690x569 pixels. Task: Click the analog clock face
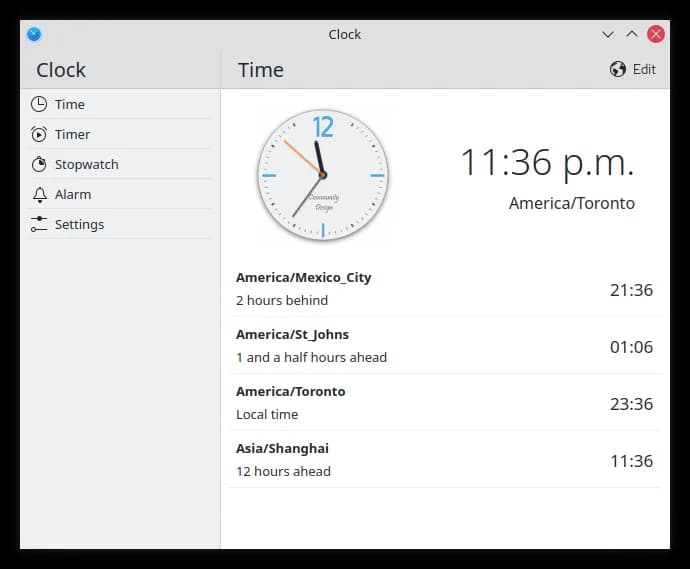pos(322,175)
